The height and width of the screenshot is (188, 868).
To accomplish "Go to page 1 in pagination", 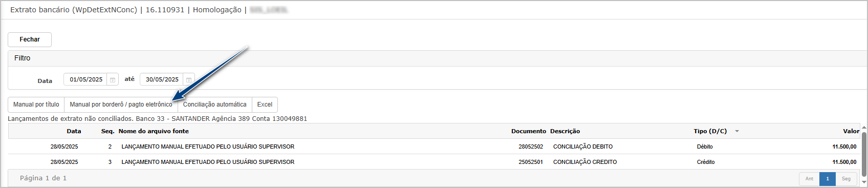I will point(828,179).
